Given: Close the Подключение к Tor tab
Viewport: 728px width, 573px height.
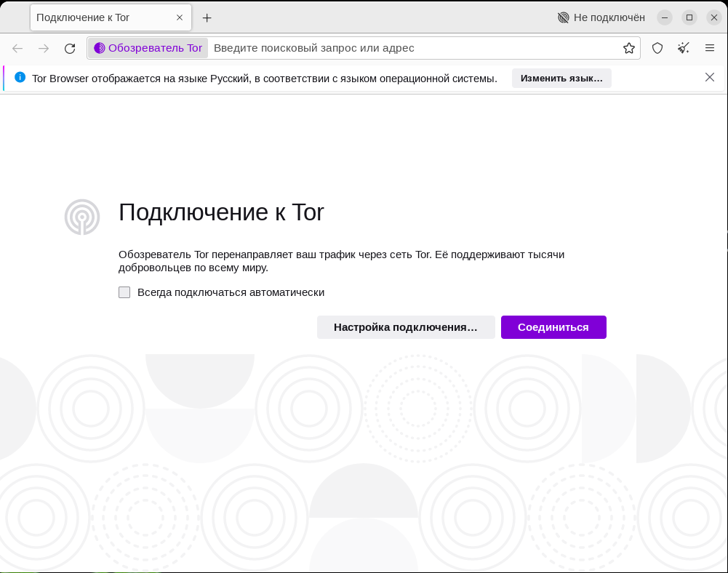Looking at the screenshot, I should click(x=180, y=17).
